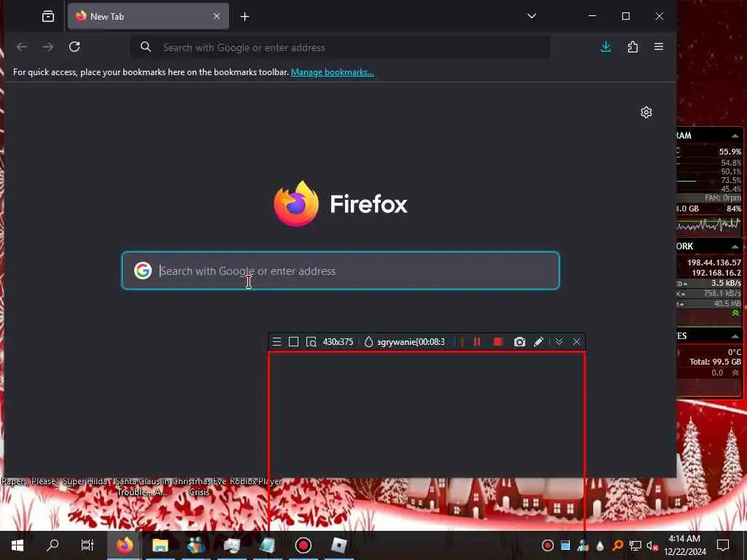The image size is (747, 560).
Task: Open Firefox View in the tab strip
Action: 48,16
